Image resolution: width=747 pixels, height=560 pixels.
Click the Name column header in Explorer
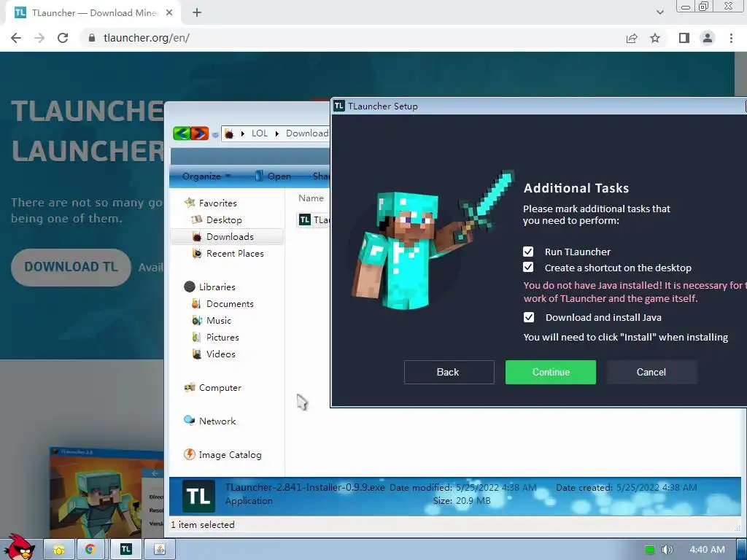311,198
